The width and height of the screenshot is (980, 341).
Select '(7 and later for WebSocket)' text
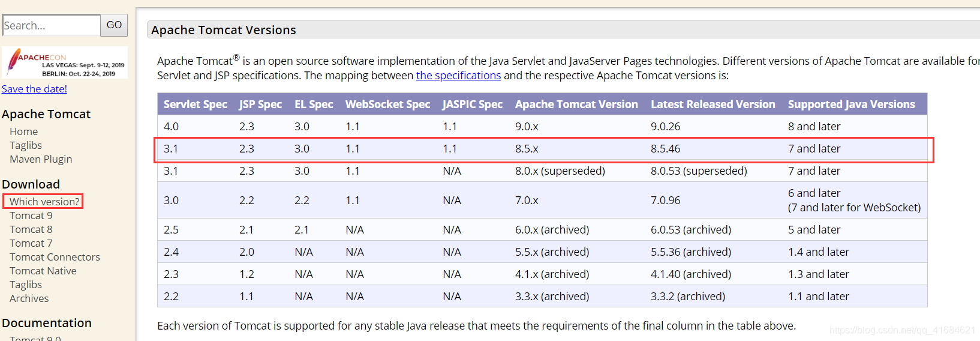coord(855,208)
